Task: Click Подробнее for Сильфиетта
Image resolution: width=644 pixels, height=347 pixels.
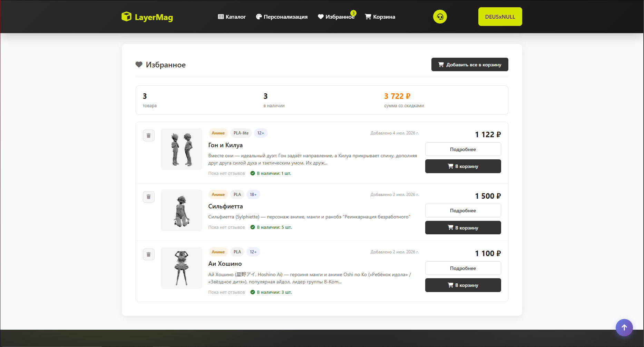Action: click(x=463, y=210)
